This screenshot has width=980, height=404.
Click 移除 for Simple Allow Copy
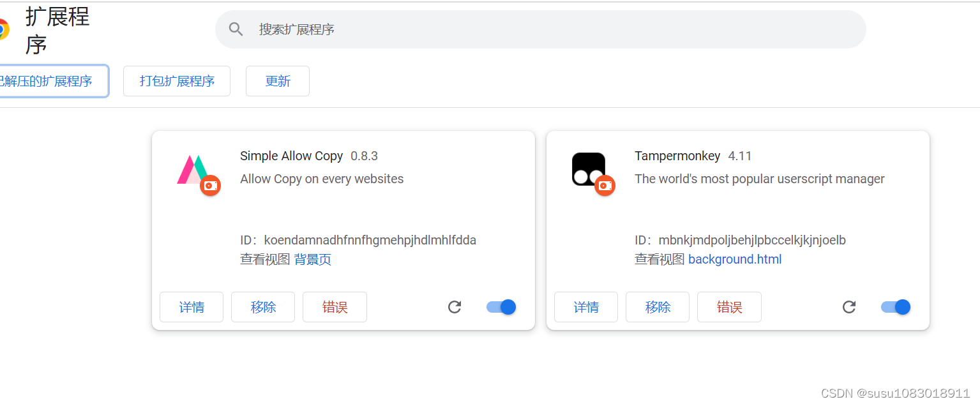263,307
